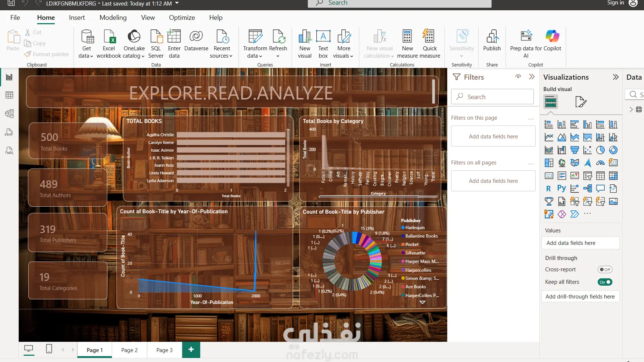Viewport: 644px width, 362px height.
Task: Insert the Q&A speech bubble visual
Action: 600,189
